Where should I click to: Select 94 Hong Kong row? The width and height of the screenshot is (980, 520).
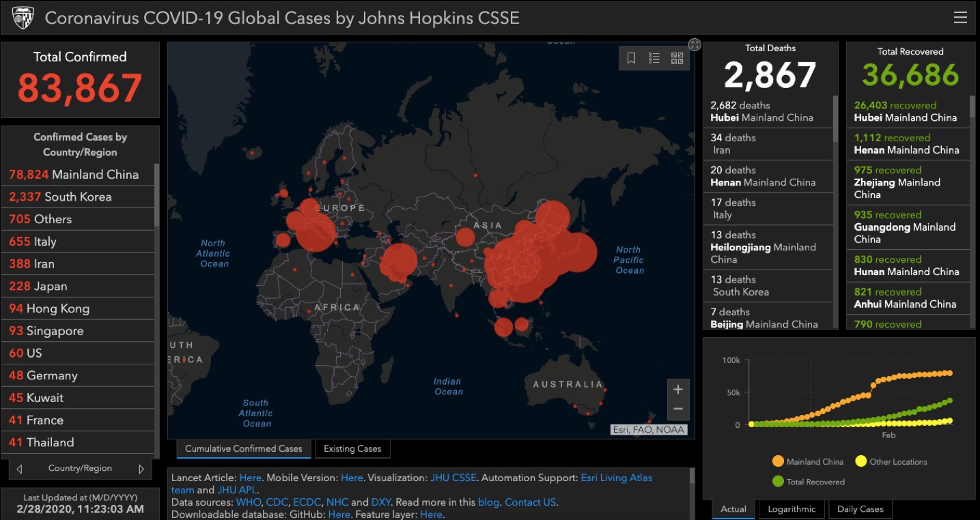(79, 308)
